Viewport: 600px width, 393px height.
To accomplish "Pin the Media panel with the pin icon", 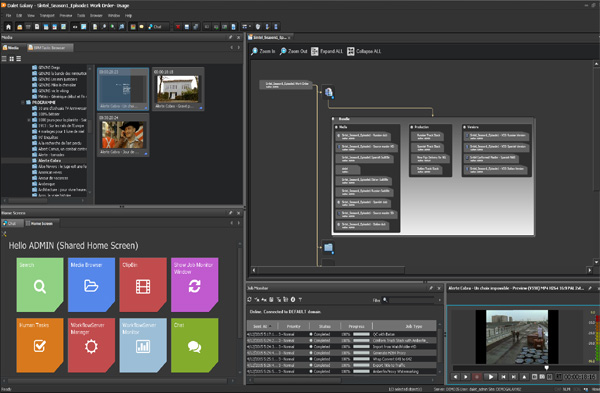I will pyautogui.click(x=230, y=38).
